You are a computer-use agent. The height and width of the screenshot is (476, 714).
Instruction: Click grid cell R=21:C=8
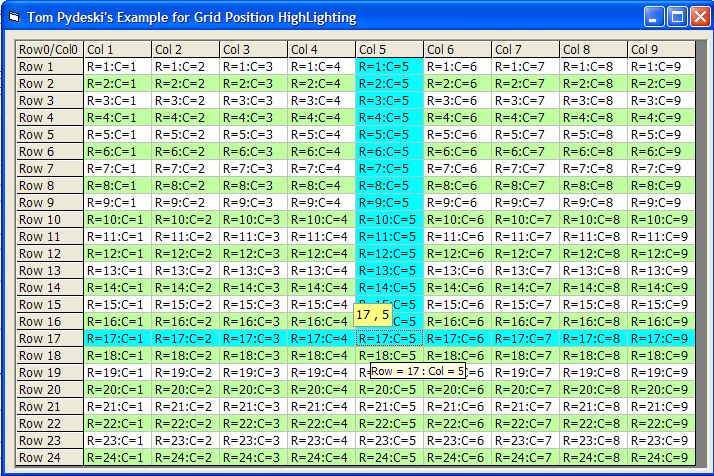click(x=593, y=406)
